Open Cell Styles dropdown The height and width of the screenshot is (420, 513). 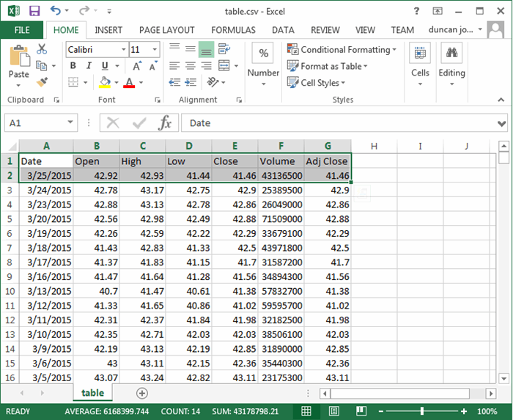pos(316,82)
